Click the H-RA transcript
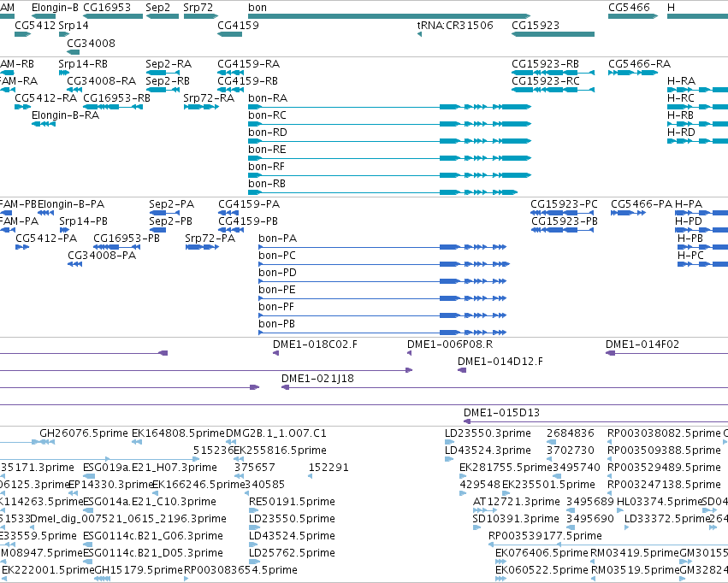 (x=697, y=90)
